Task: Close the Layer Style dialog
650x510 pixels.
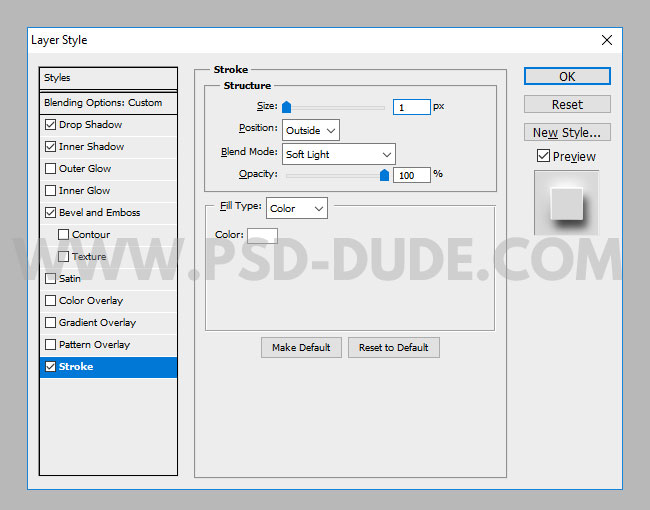Action: point(606,40)
